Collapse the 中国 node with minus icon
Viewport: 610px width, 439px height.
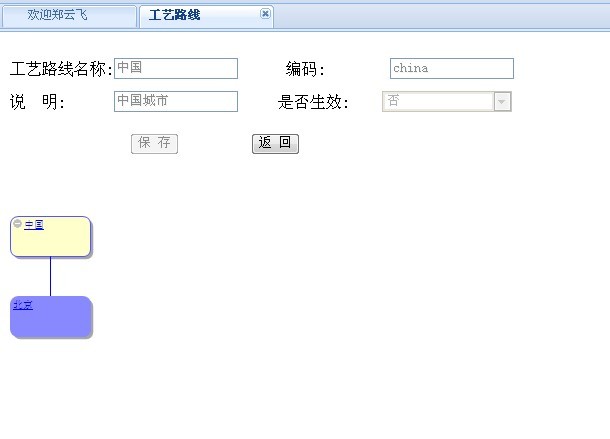[x=17, y=223]
